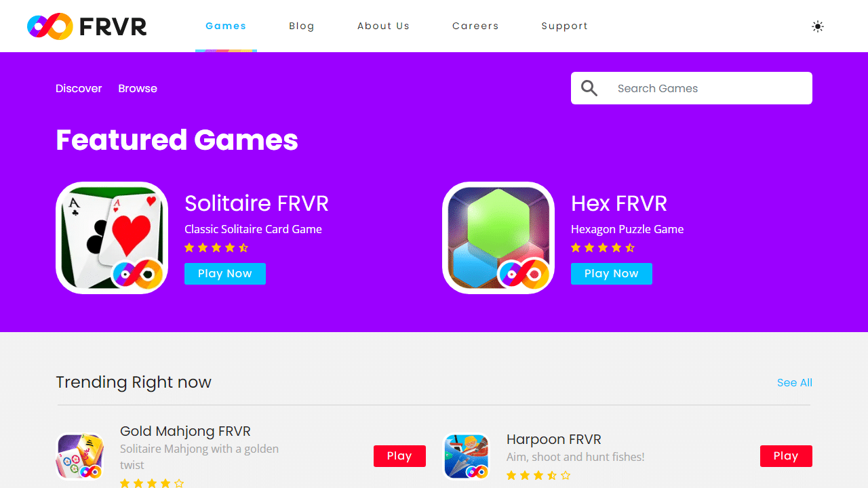Switch to the Discover view
Image resolution: width=868 pixels, height=488 pixels.
pyautogui.click(x=79, y=88)
